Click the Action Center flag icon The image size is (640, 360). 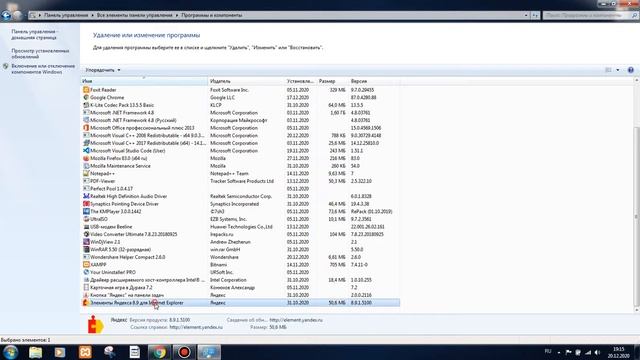coord(568,352)
